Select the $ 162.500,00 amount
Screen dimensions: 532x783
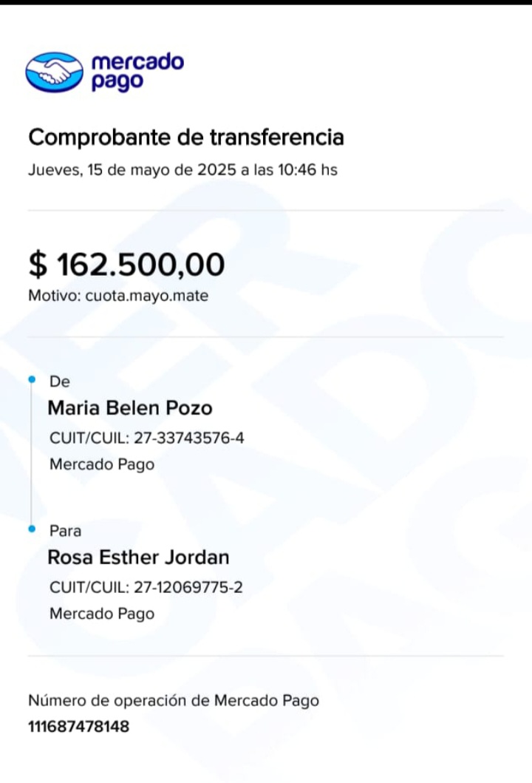tap(126, 265)
